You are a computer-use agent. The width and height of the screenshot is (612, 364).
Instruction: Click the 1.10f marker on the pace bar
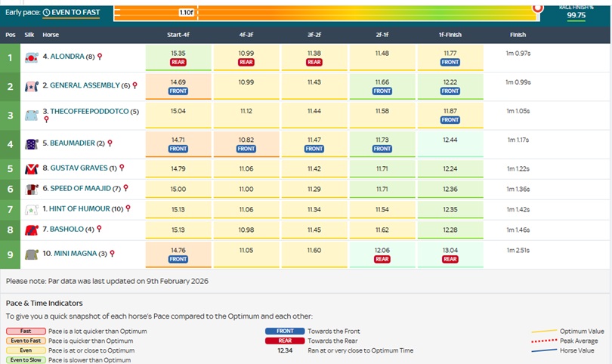click(x=186, y=13)
